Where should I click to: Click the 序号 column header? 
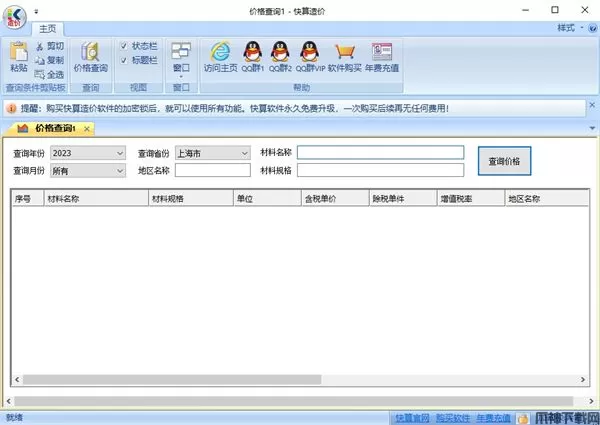tap(28, 199)
